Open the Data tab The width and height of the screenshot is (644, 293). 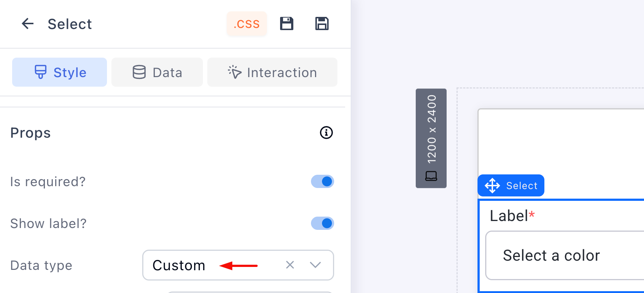tap(157, 72)
